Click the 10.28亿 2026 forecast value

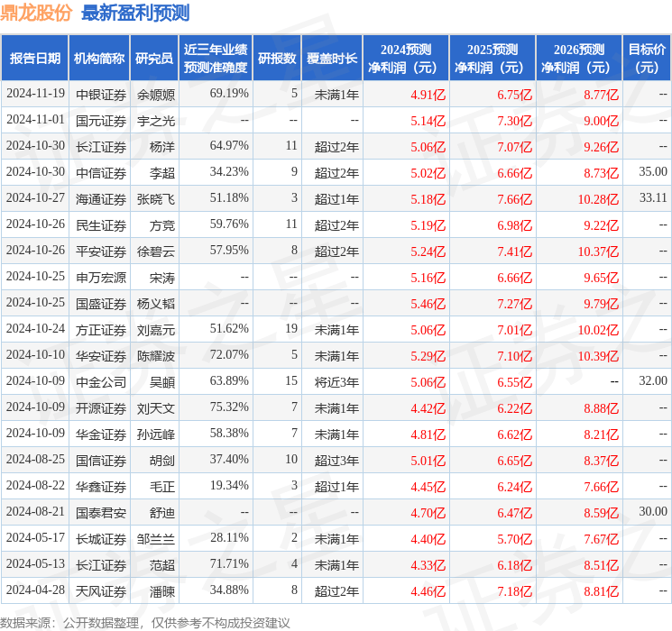click(598, 199)
